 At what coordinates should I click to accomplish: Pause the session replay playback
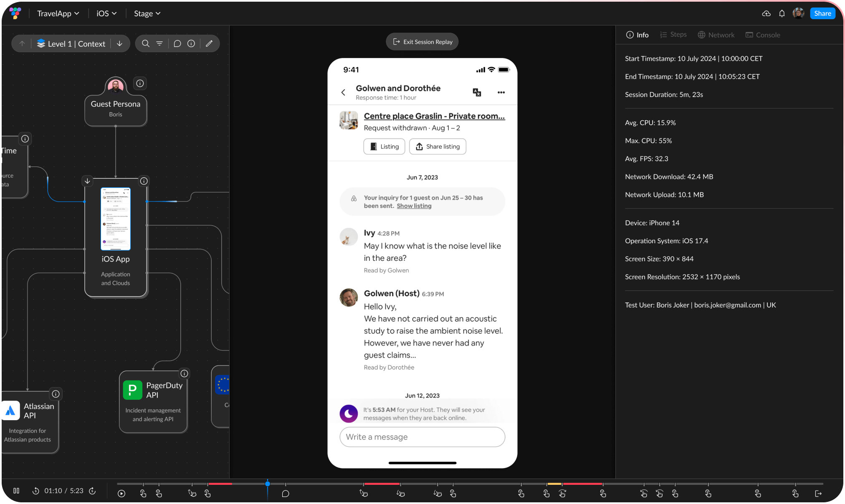pos(16,491)
